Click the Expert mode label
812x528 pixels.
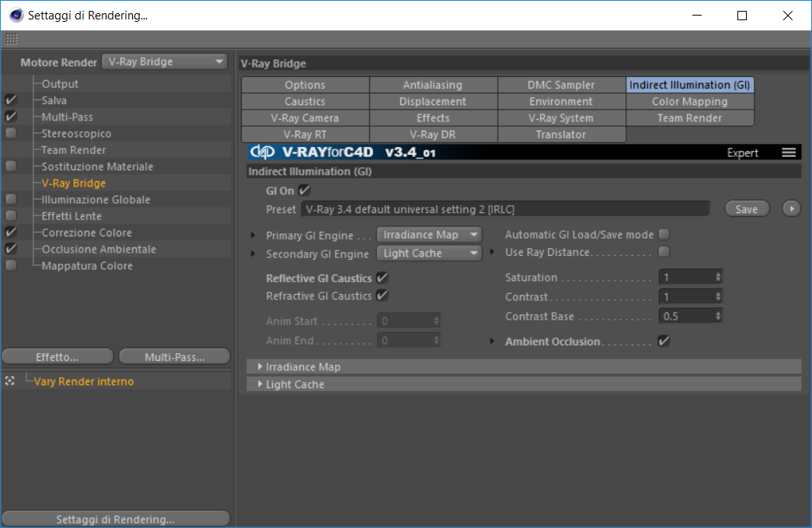pyautogui.click(x=743, y=153)
